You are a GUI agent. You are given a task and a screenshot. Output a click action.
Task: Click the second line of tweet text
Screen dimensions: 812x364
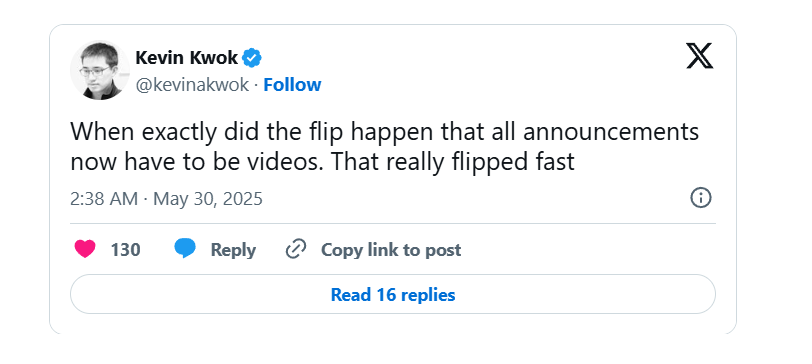pos(323,162)
